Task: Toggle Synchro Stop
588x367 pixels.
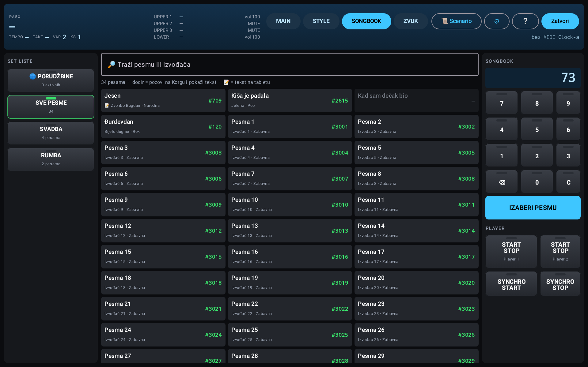Action: click(560, 284)
